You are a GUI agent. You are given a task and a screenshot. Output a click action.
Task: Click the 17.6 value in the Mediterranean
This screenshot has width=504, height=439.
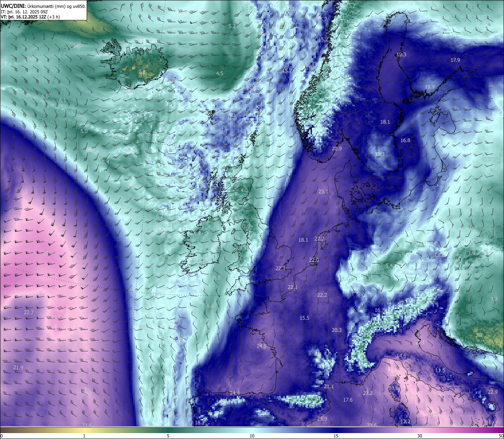(348, 400)
